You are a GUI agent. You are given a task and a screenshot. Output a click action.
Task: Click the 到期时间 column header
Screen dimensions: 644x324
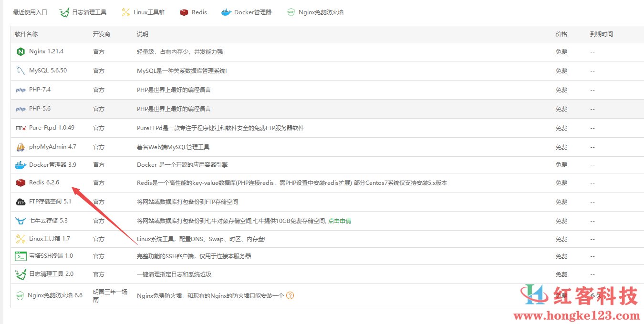tap(602, 34)
